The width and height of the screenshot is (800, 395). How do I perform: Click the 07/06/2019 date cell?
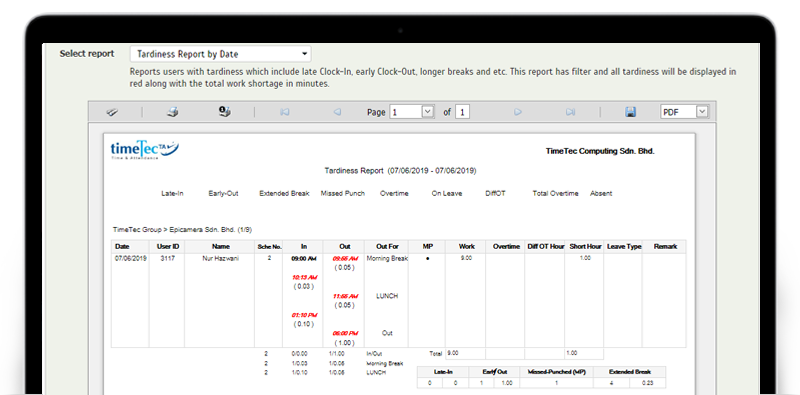point(131,258)
